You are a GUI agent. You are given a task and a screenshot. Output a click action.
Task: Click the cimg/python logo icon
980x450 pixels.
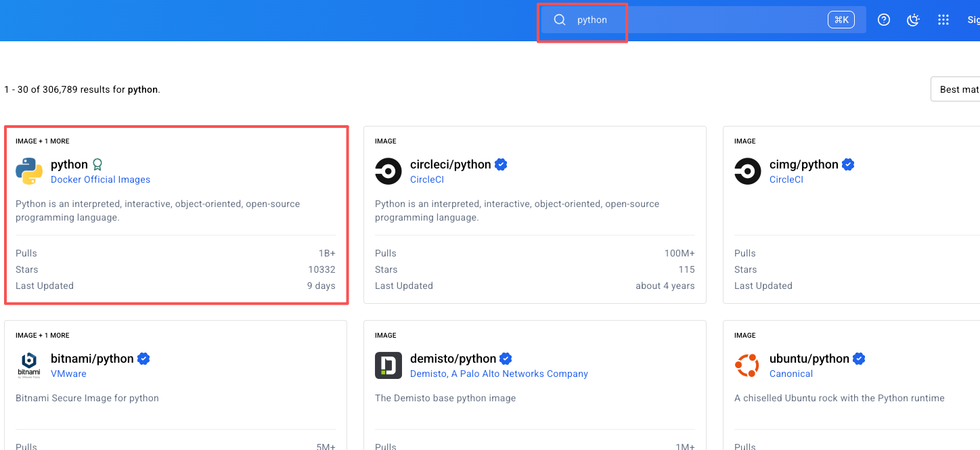(748, 171)
